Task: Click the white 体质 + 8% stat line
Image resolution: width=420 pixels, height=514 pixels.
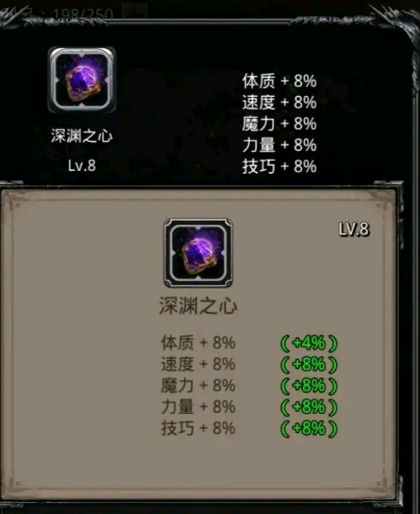Action: pyautogui.click(x=280, y=81)
